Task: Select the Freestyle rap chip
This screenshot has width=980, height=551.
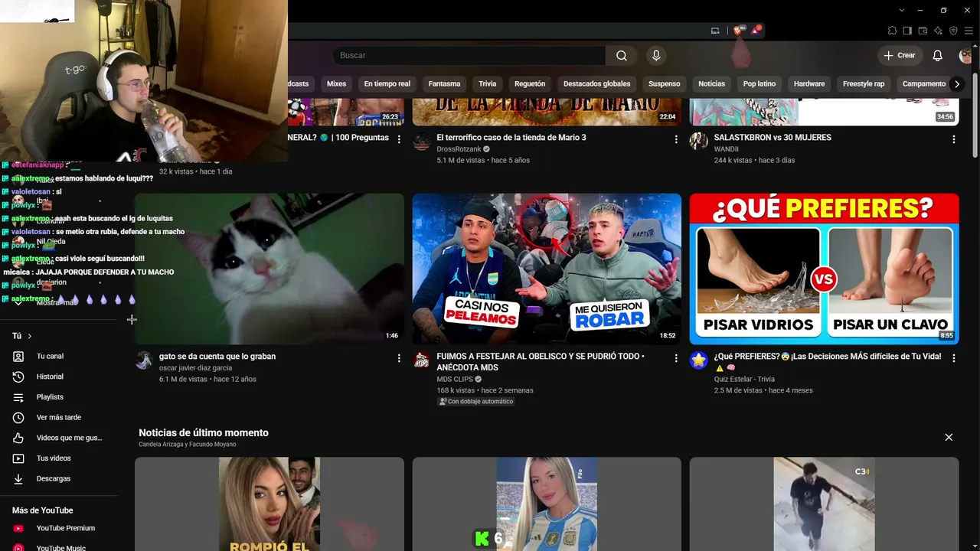Action: 864,84
